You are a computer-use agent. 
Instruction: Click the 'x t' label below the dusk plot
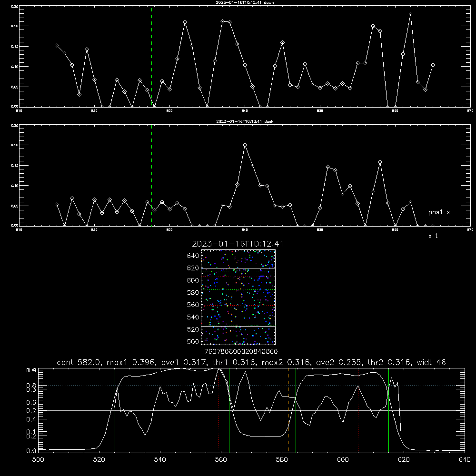[433, 236]
